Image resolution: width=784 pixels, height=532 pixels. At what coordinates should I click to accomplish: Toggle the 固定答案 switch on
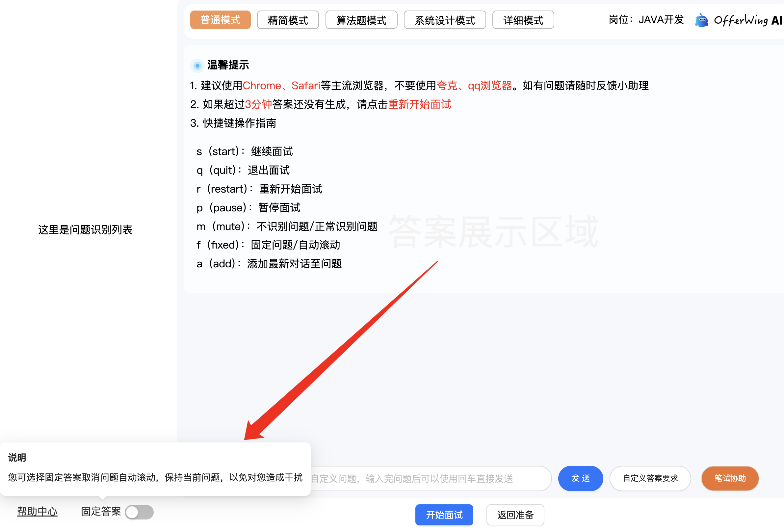pyautogui.click(x=139, y=512)
